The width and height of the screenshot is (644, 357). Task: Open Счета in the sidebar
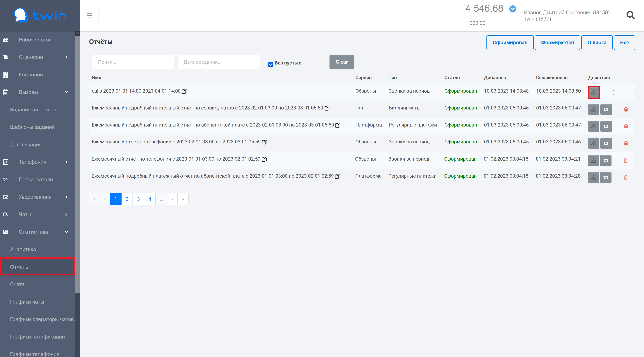17,284
